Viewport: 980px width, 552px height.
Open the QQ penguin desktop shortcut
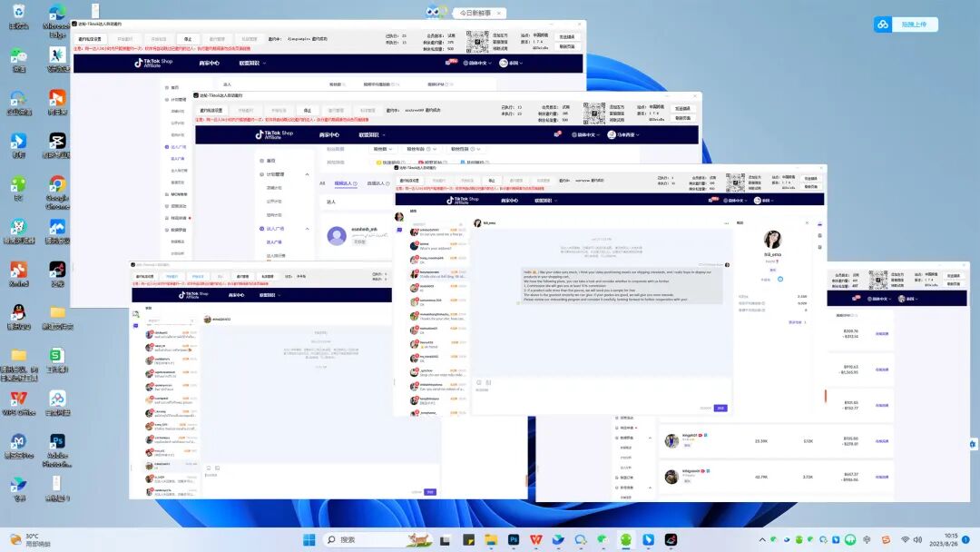(x=19, y=316)
